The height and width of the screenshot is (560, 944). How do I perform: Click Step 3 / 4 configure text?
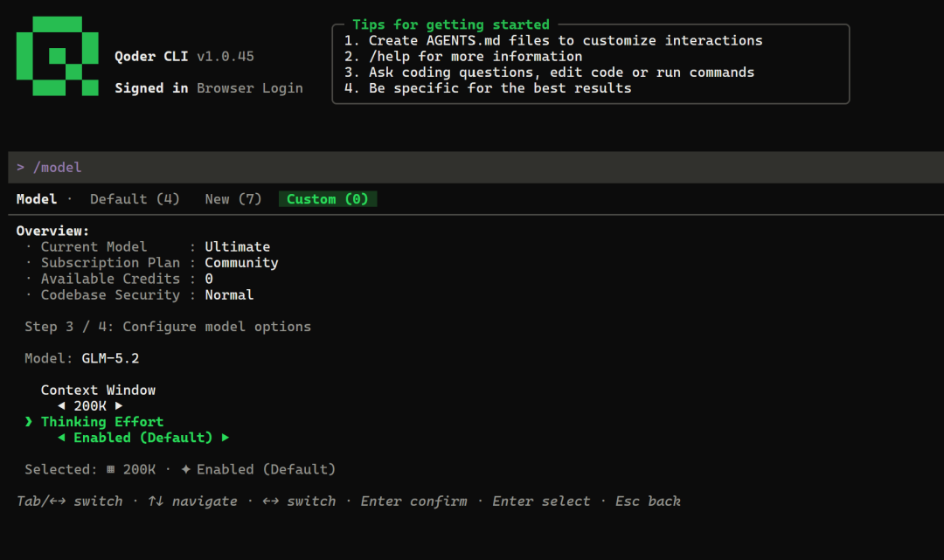[167, 327]
